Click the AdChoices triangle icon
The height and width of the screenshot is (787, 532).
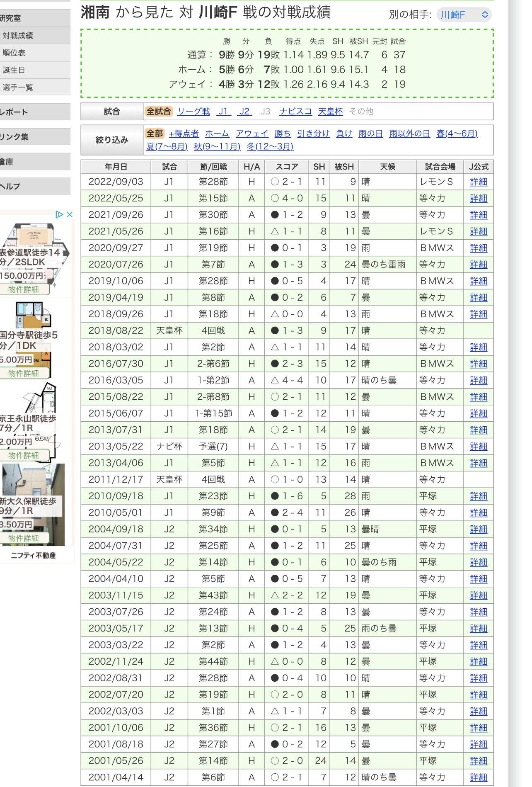pos(59,214)
